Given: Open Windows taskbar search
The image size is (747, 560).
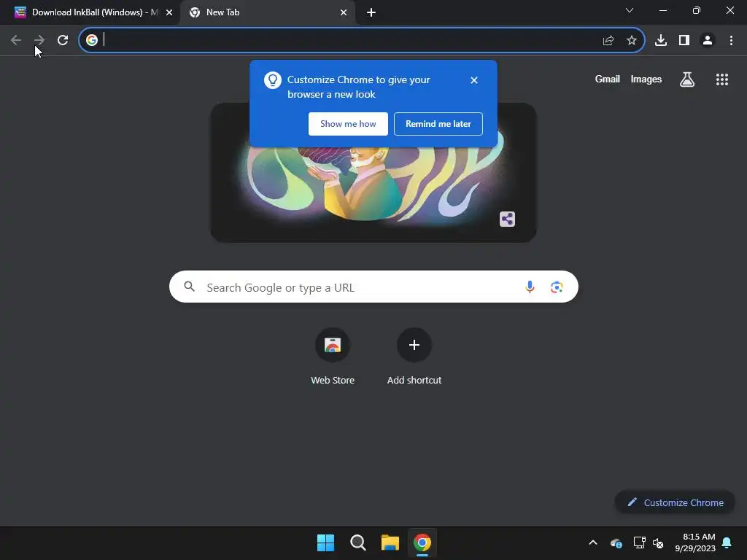Looking at the screenshot, I should [357, 542].
